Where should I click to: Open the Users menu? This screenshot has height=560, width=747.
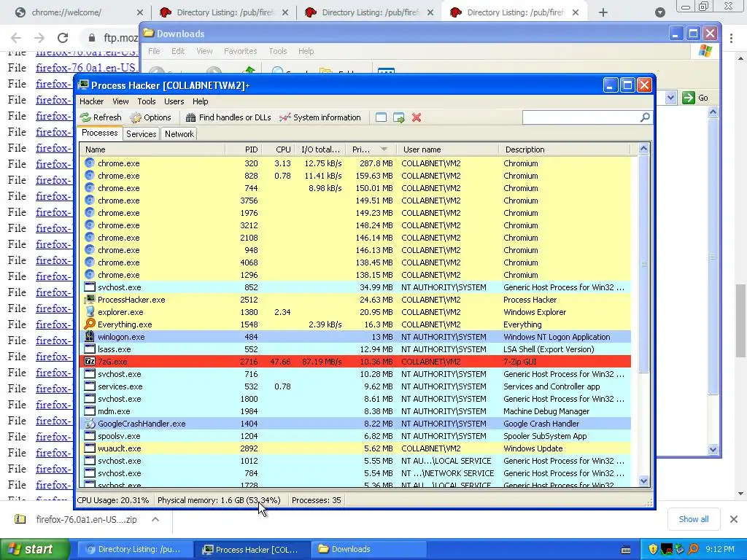[174, 101]
